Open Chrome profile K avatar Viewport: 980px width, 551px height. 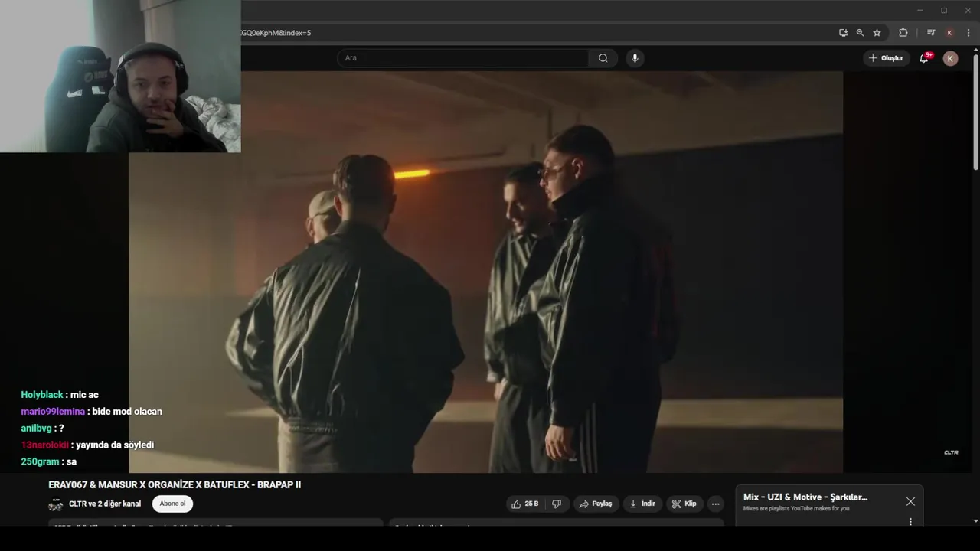pyautogui.click(x=949, y=33)
